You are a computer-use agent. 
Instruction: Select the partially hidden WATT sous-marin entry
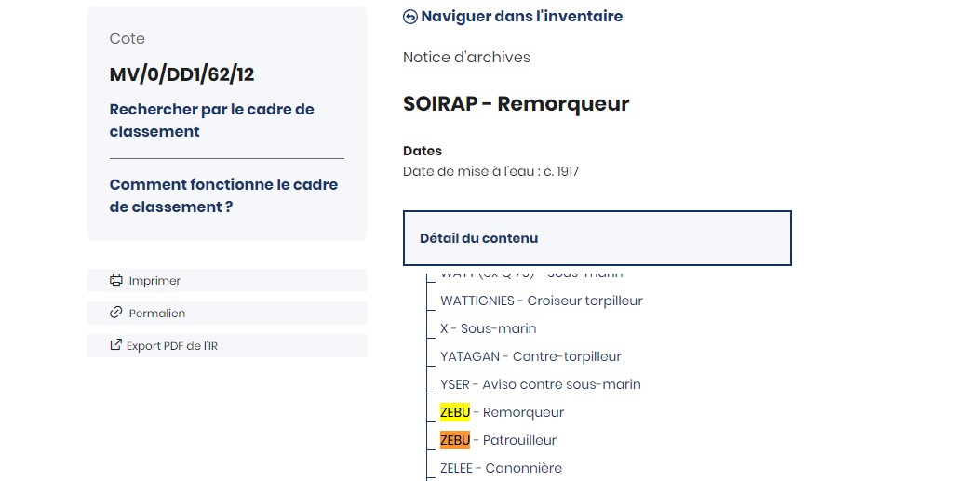(531, 274)
